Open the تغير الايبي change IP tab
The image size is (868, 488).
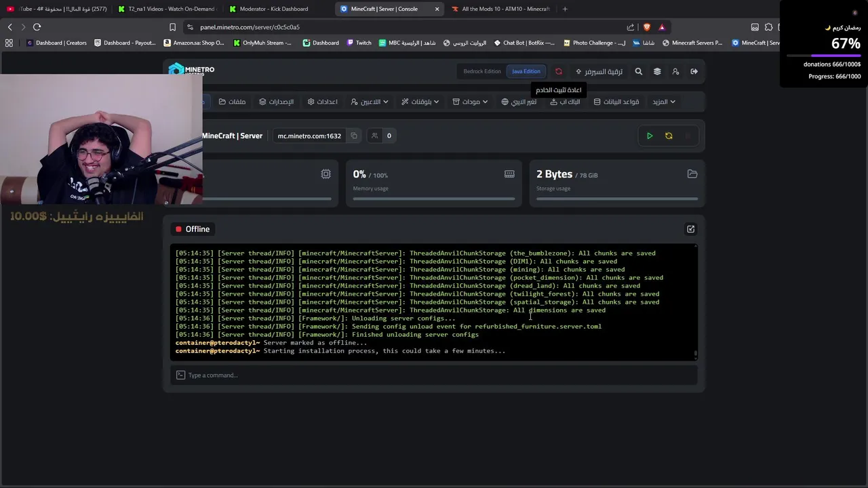[519, 102]
